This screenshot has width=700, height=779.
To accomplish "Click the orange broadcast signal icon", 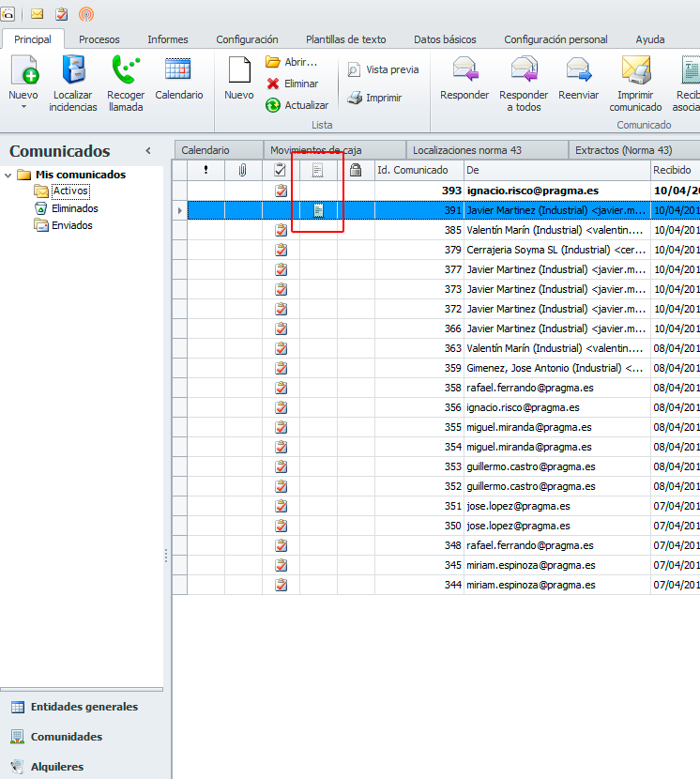I will point(86,14).
